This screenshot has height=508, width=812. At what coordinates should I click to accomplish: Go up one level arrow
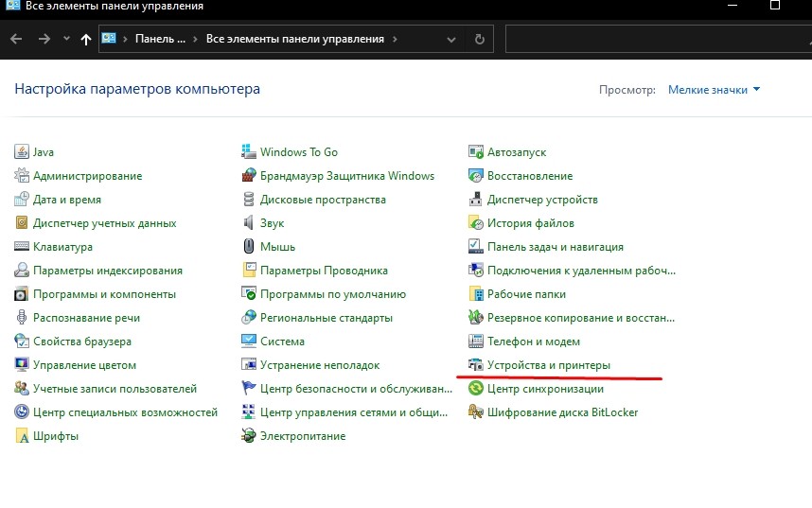86,40
